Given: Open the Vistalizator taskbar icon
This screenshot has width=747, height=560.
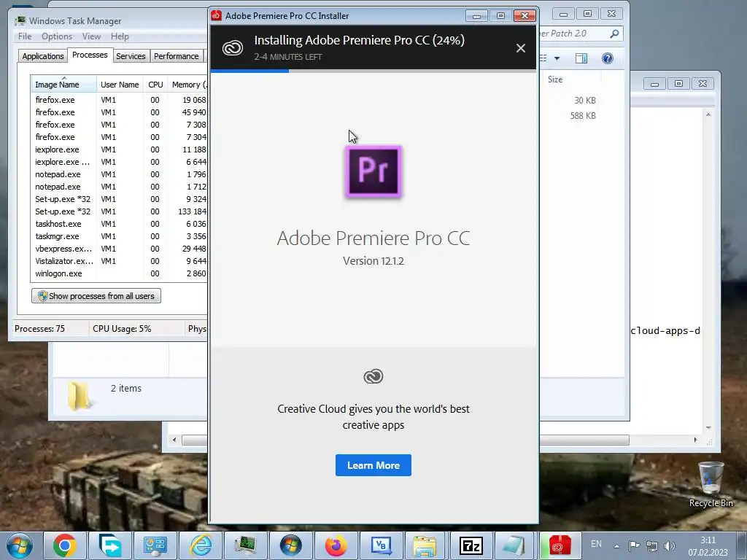Looking at the screenshot, I should [x=291, y=545].
